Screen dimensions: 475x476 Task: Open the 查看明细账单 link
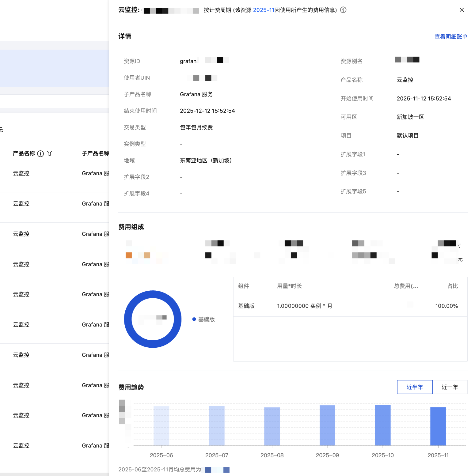[451, 37]
